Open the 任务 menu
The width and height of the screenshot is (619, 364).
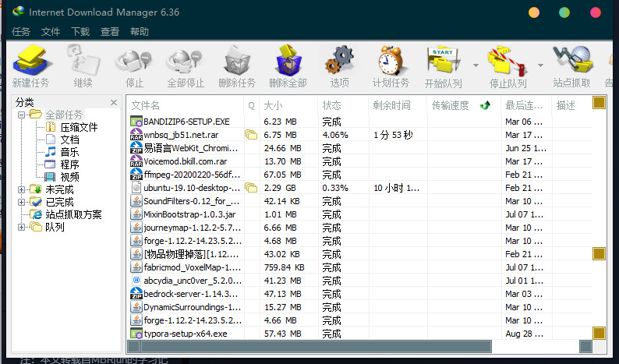point(21,32)
